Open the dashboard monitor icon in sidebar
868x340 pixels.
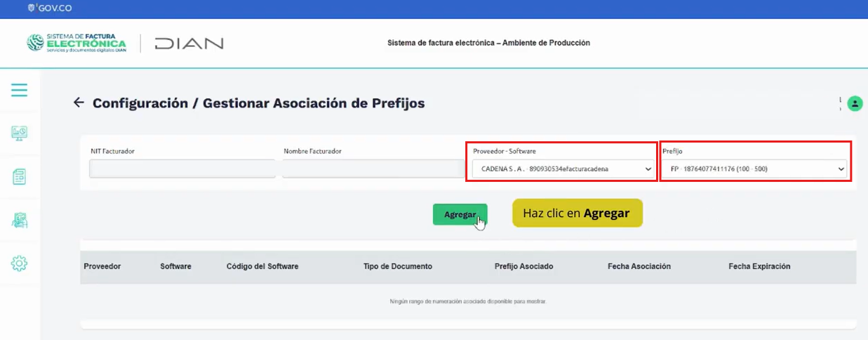(19, 133)
